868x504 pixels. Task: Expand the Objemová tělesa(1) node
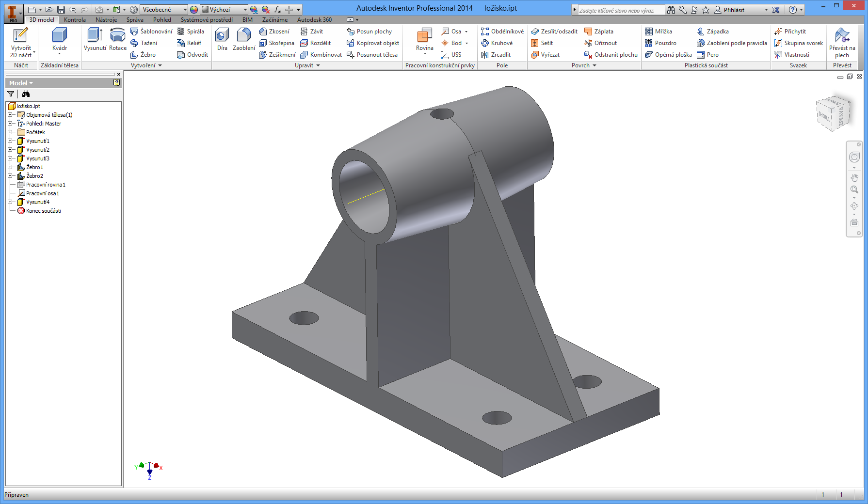coord(10,115)
